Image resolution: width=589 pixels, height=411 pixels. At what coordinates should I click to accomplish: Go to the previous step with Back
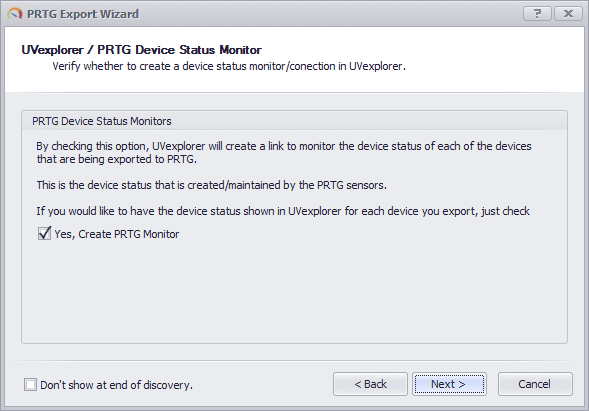pyautogui.click(x=370, y=384)
